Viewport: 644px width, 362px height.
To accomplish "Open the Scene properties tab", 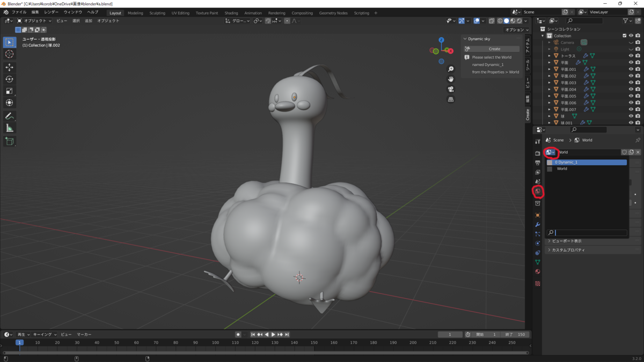I will tap(537, 182).
